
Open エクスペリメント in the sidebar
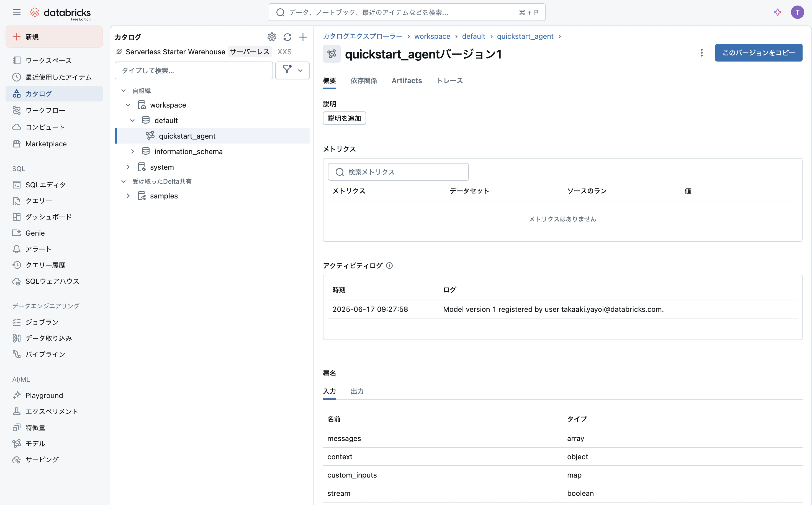[54, 412]
